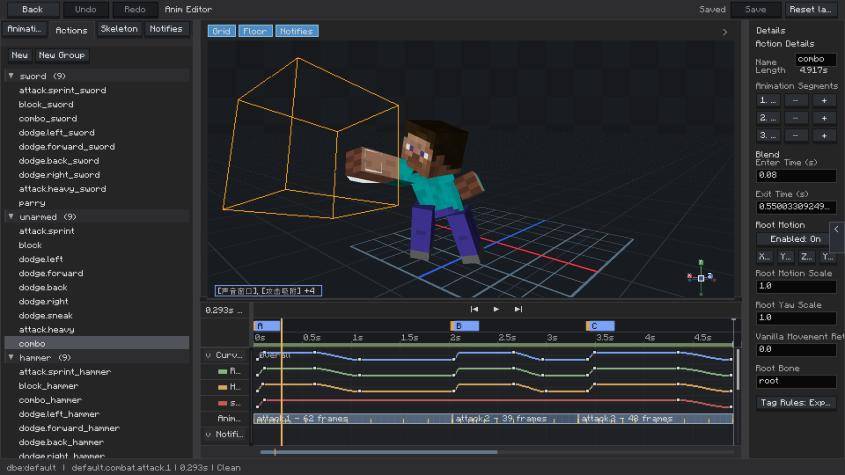Click the orange curve color swatch
Screen dimensions: 845x475
(x=222, y=387)
